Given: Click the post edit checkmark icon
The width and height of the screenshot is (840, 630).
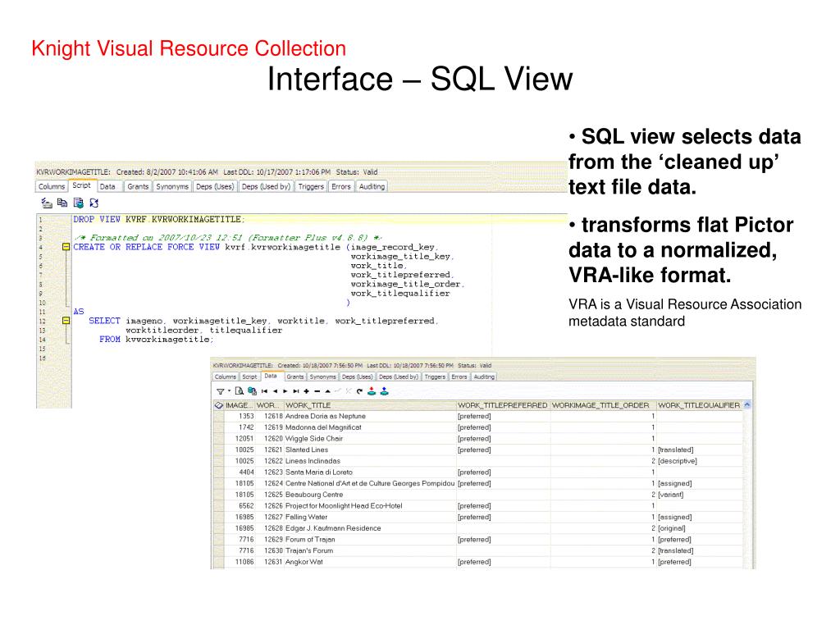Looking at the screenshot, I should point(337,391).
